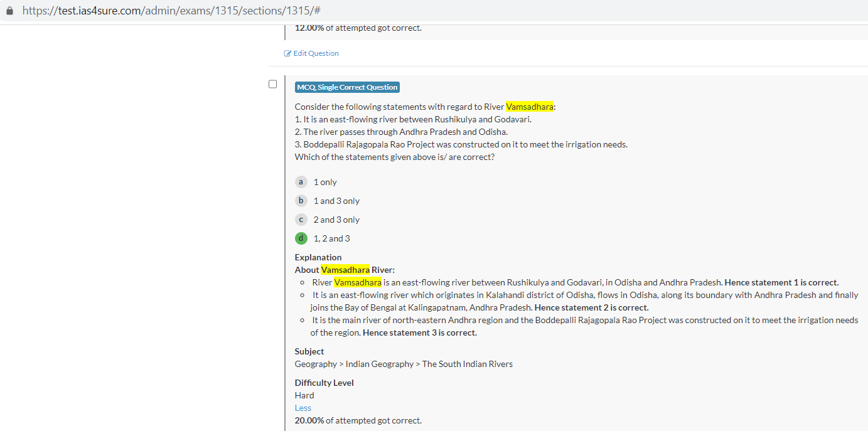Choose the answer text '2 and 3 only'
868x431 pixels.
(x=336, y=220)
